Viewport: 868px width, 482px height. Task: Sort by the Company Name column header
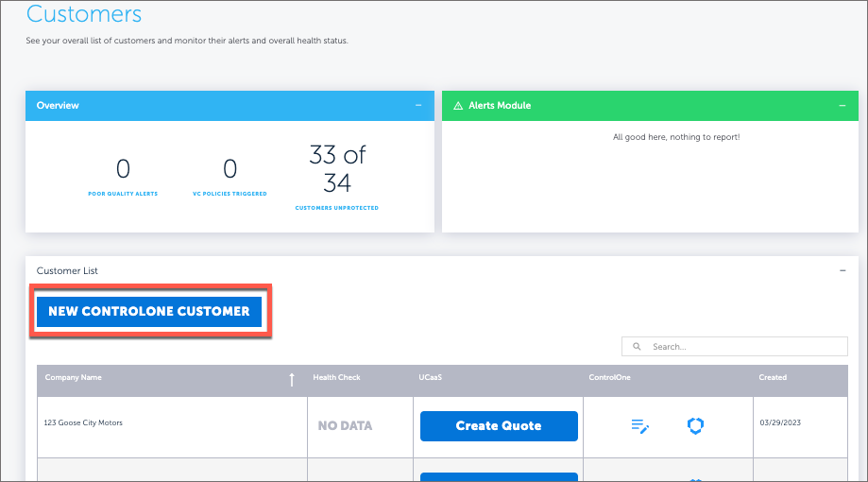tap(74, 378)
